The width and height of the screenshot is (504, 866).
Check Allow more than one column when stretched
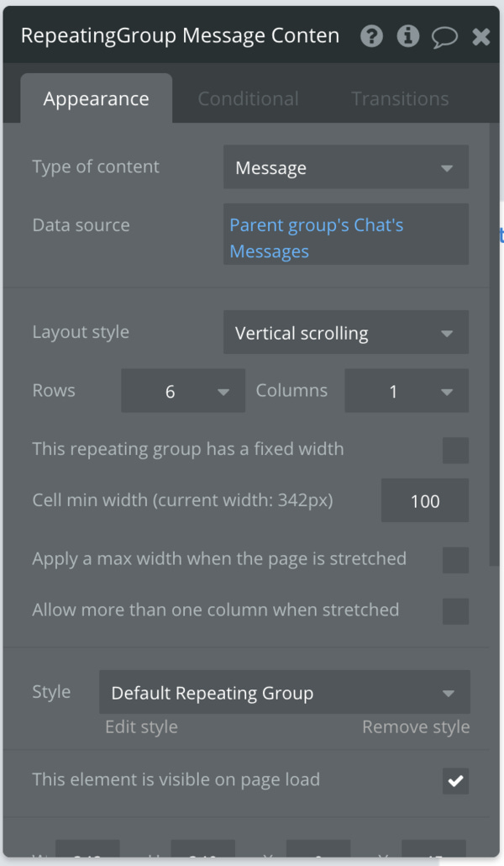coord(455,611)
